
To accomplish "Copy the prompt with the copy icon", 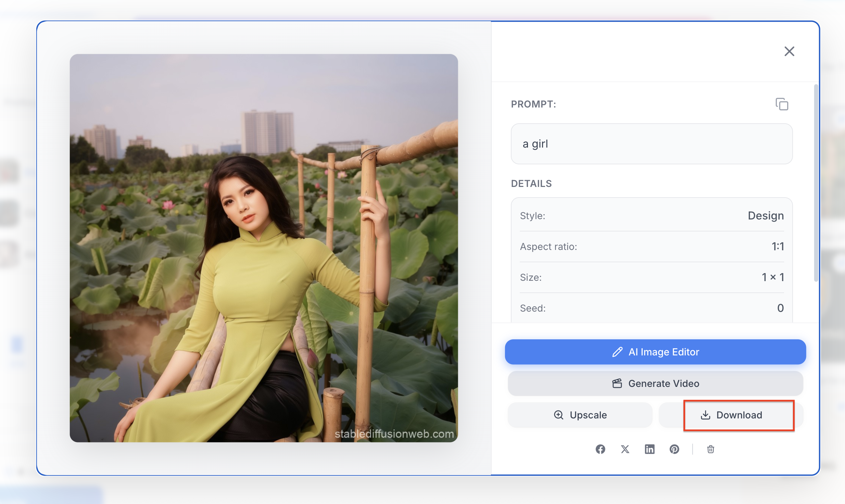I will [x=782, y=104].
